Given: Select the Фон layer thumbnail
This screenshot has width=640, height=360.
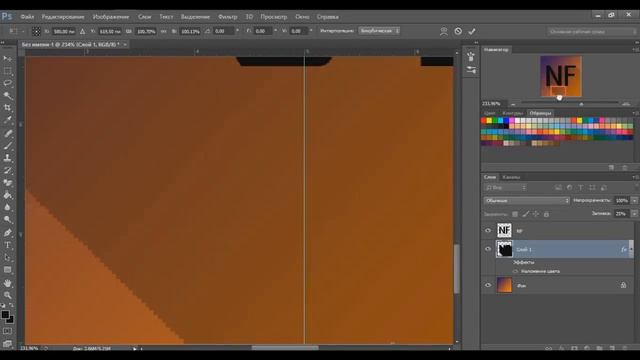Looking at the screenshot, I should tap(504, 285).
